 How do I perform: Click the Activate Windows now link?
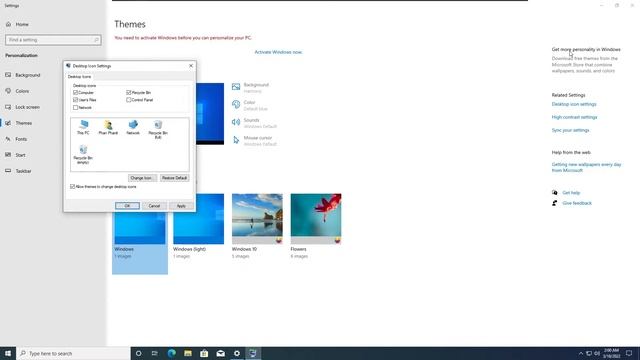click(x=278, y=52)
